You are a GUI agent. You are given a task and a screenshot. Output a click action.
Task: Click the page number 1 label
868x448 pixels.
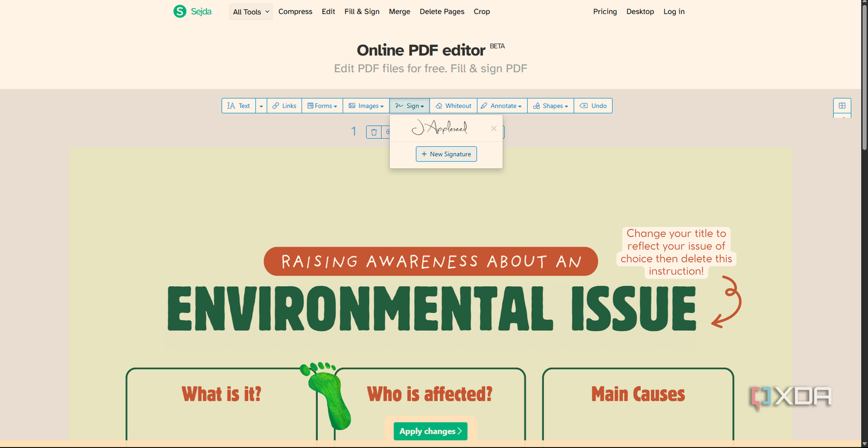tap(354, 132)
